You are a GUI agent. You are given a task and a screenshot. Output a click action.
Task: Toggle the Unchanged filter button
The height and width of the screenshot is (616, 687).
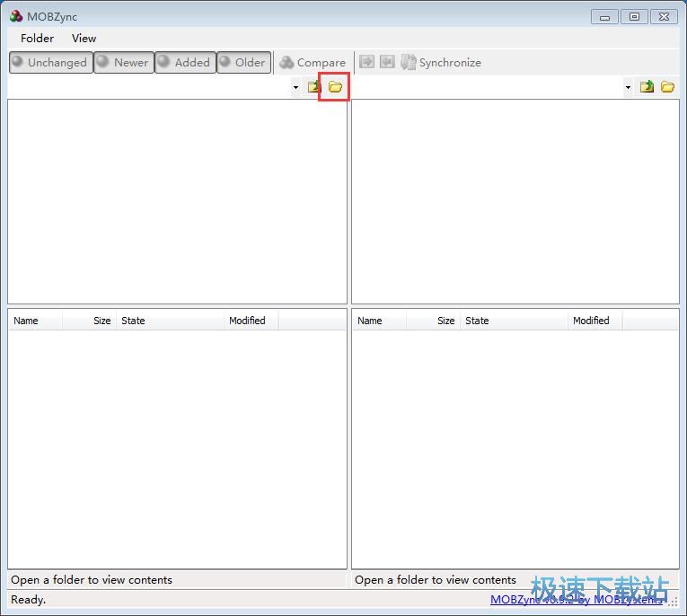click(x=50, y=62)
